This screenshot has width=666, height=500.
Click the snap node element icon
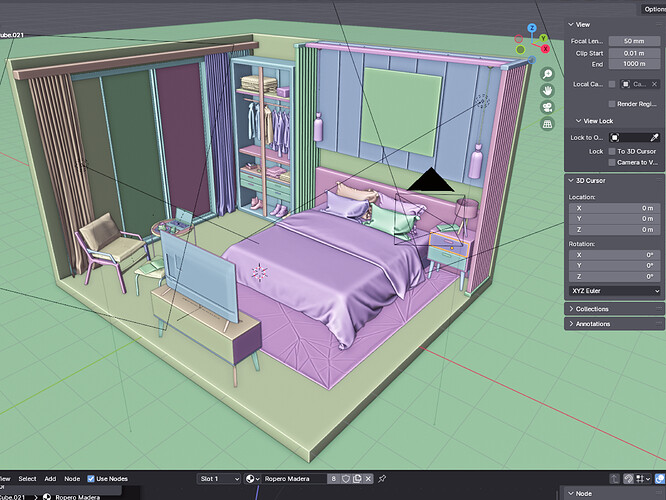coord(640,479)
